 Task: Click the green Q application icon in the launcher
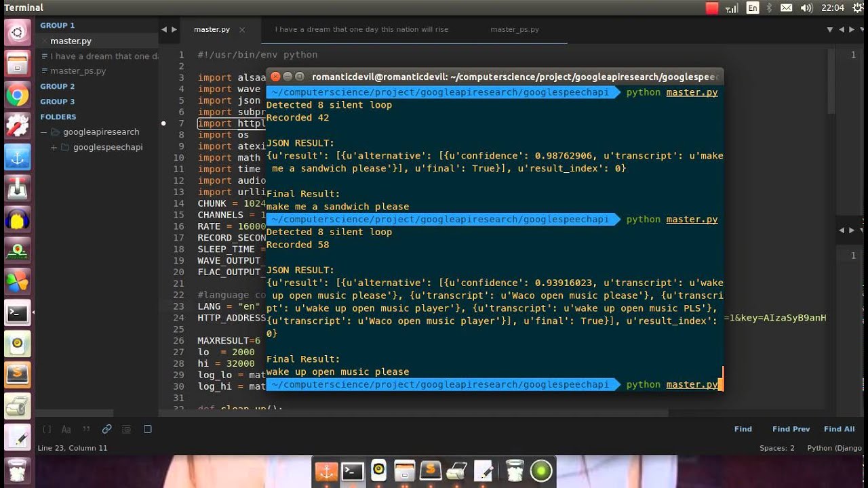click(x=18, y=251)
